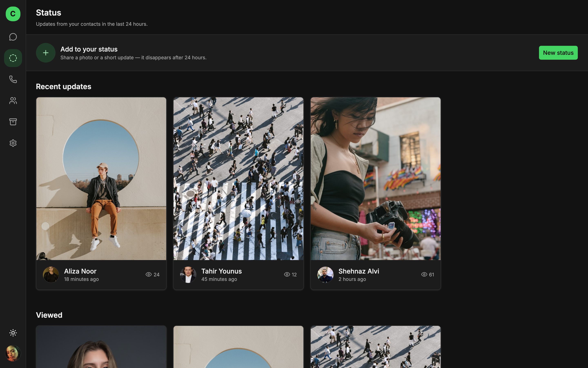Open the Archive box icon

(13, 122)
